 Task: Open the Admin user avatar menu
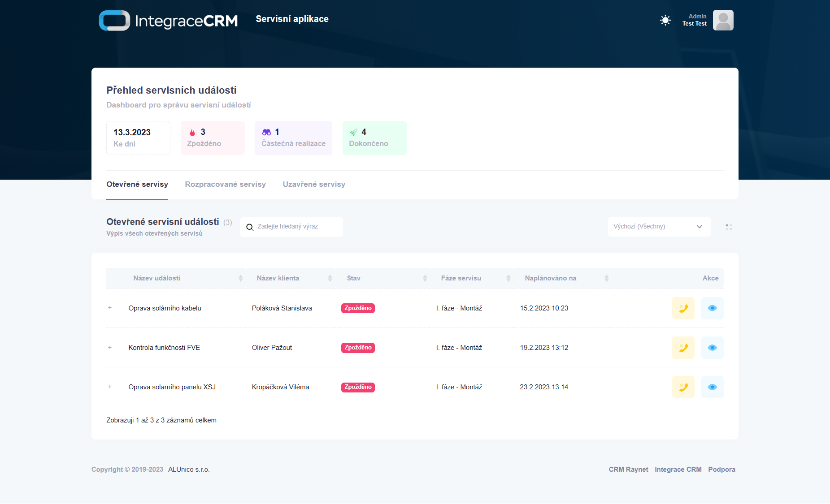coord(723,20)
